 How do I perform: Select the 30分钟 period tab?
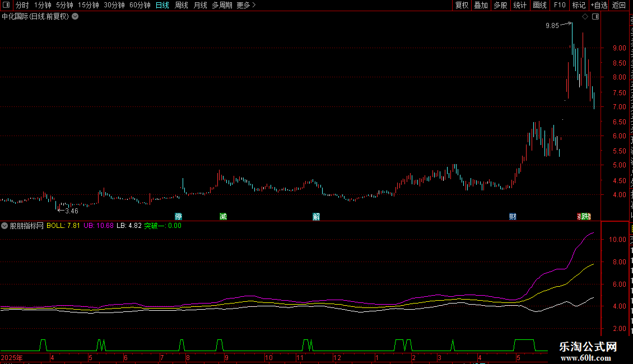114,5
